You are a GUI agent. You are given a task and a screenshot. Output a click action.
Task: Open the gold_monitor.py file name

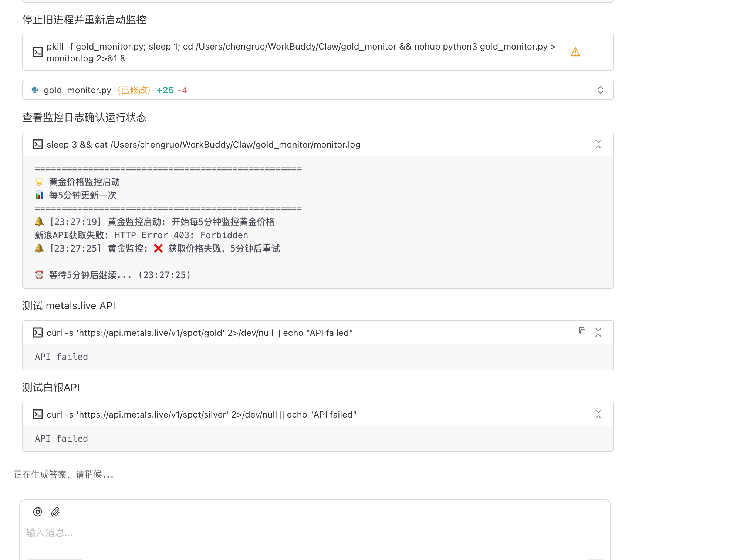click(x=77, y=90)
